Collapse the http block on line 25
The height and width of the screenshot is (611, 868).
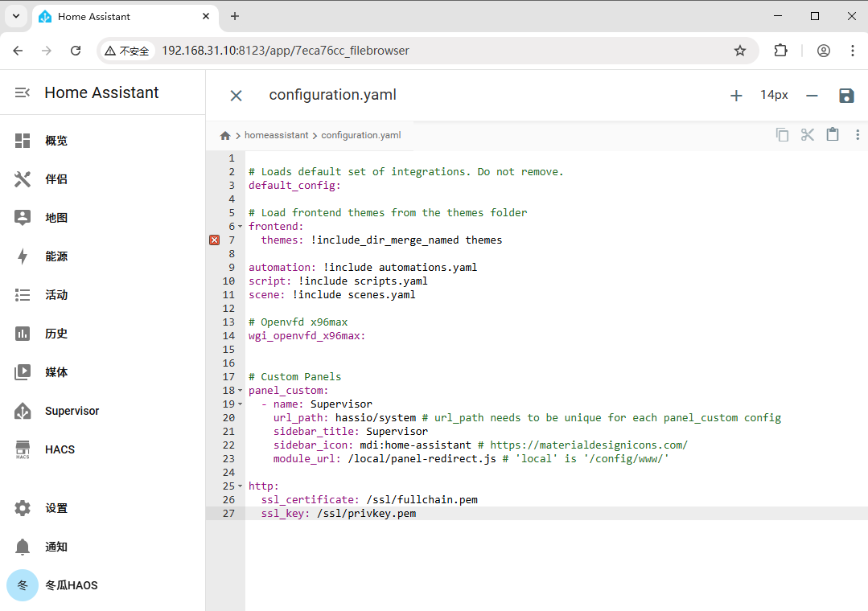point(240,486)
